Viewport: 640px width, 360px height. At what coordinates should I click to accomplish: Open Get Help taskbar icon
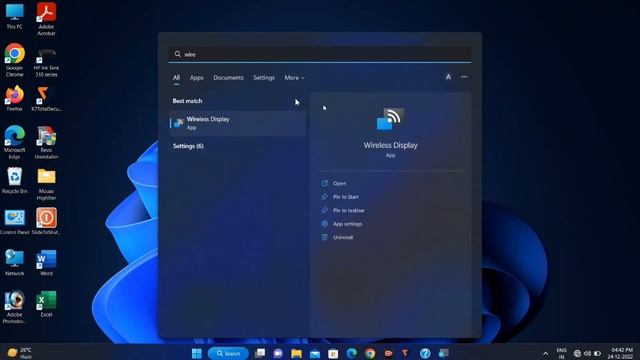(x=425, y=353)
